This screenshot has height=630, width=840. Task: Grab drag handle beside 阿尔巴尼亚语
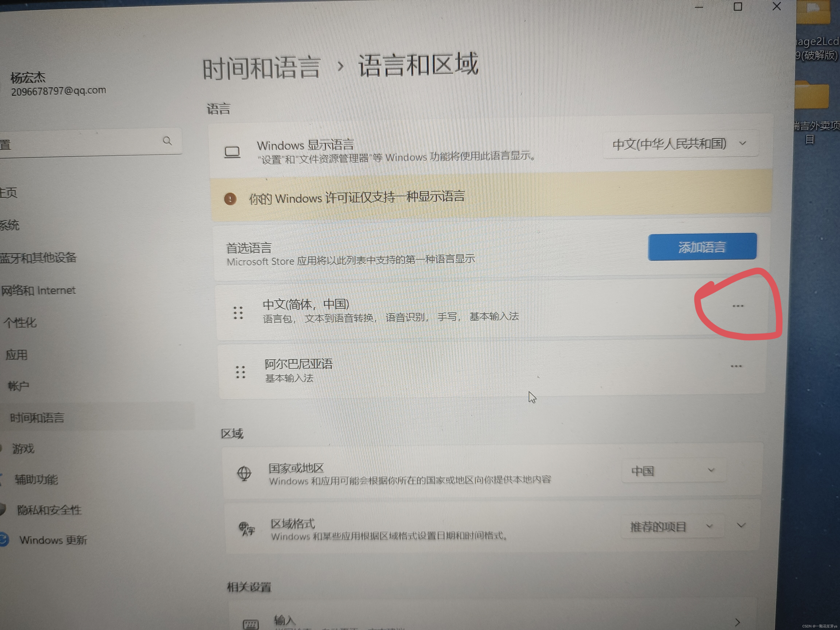point(240,372)
